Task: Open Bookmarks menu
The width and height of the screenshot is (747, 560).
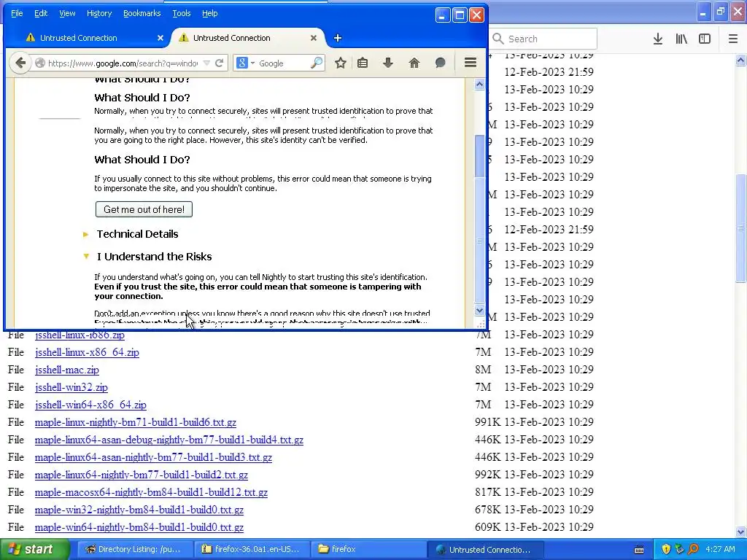Action: (142, 13)
